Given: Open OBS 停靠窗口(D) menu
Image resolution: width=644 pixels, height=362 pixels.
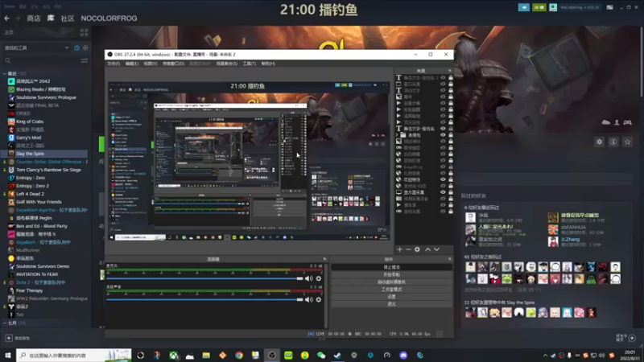Looking at the screenshot, I should (x=173, y=64).
